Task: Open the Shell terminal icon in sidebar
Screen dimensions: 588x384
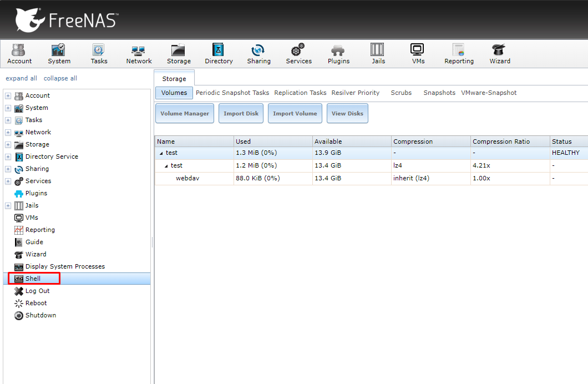Action: click(19, 279)
